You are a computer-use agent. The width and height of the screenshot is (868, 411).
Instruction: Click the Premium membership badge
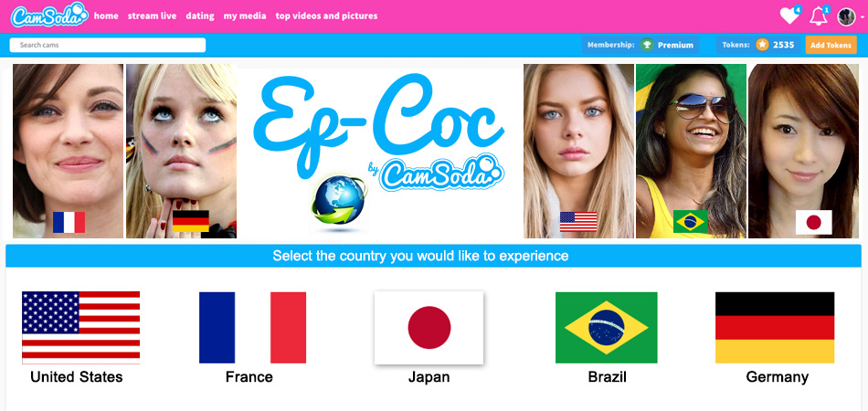tap(668, 45)
